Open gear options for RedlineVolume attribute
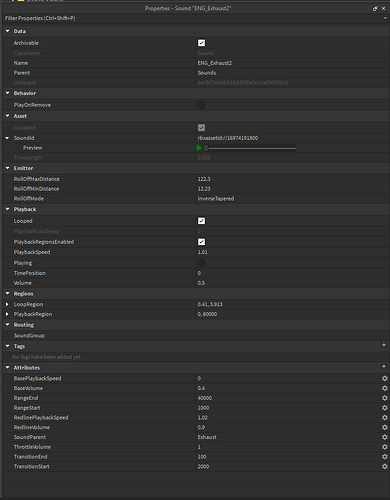Viewport: 390px width, 500px height. (385, 427)
